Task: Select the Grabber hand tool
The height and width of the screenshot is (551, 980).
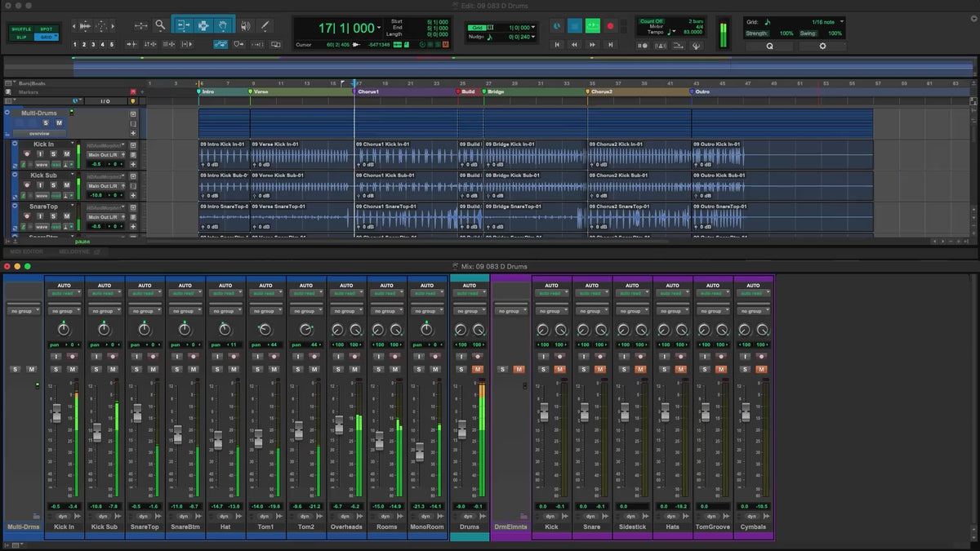Action: click(224, 25)
